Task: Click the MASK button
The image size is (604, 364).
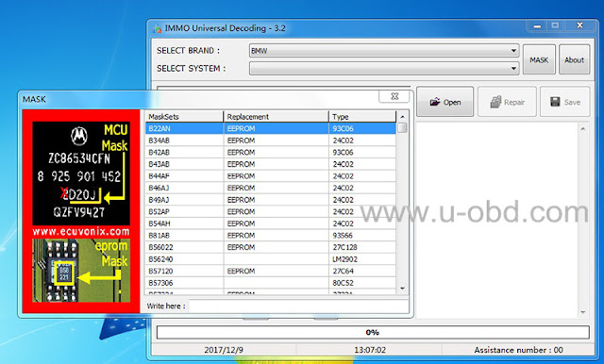Action: click(539, 59)
